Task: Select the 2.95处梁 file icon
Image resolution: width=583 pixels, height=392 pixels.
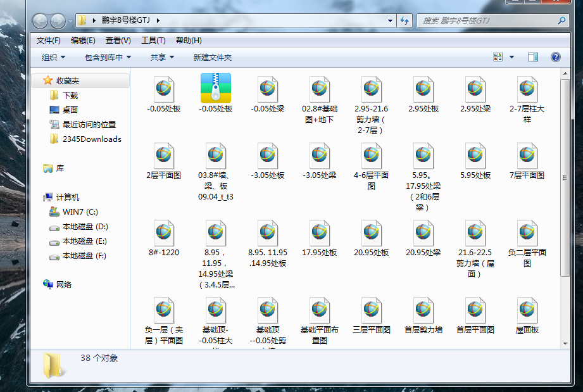Action: pyautogui.click(x=475, y=89)
